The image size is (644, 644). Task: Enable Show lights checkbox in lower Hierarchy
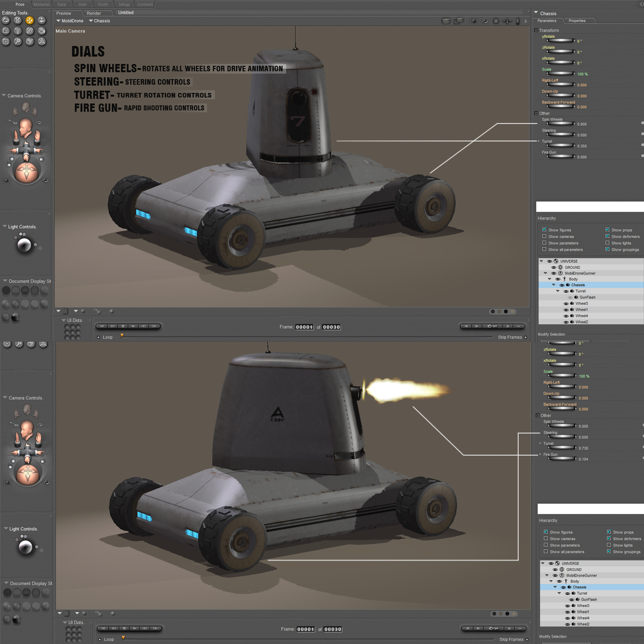(609, 545)
